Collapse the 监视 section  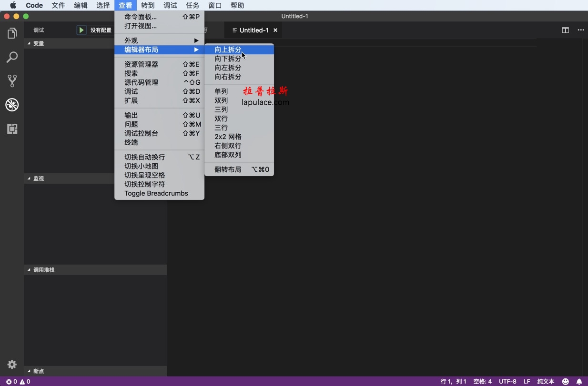coord(95,178)
